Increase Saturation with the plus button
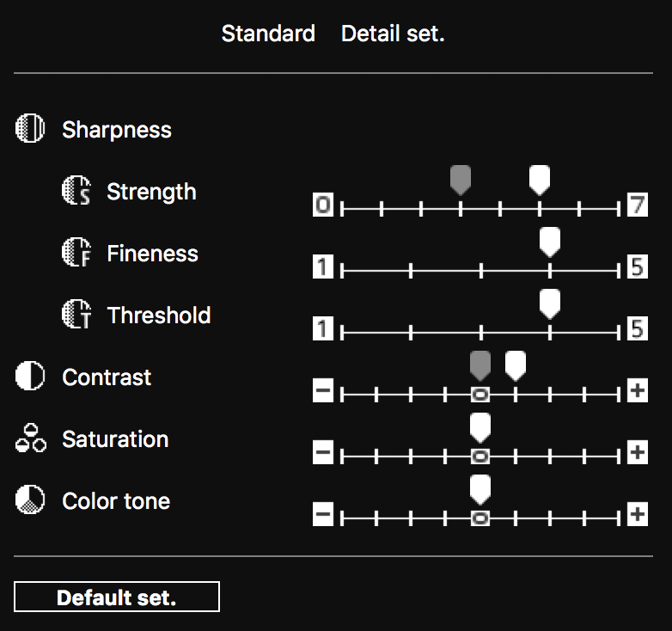The height and width of the screenshot is (631, 672). pos(638,452)
